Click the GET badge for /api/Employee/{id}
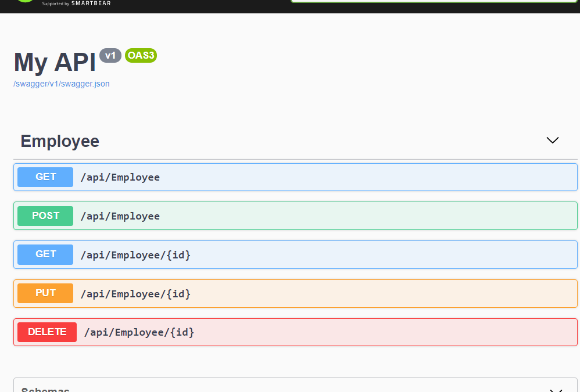Screen dimensions: 580x392 point(45,254)
